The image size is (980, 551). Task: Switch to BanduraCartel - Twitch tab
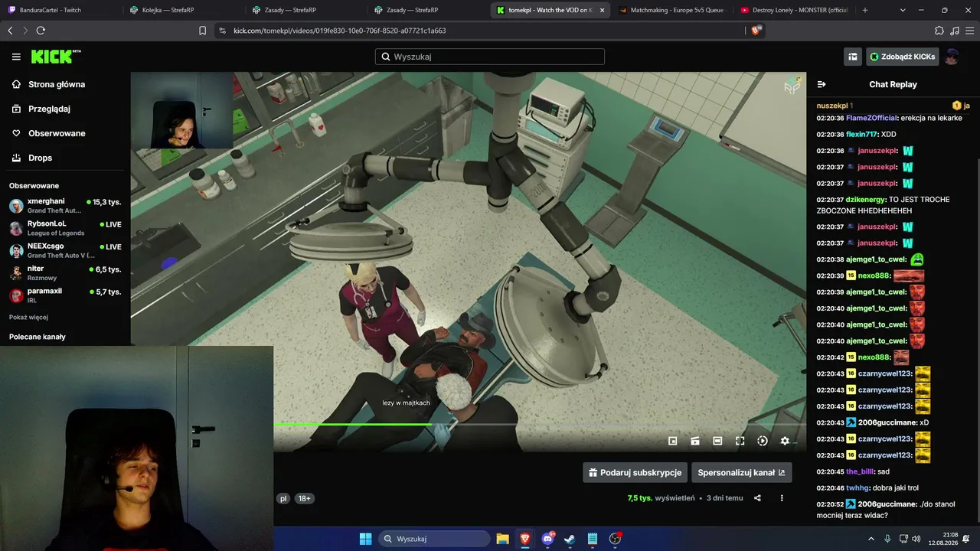tap(61, 10)
